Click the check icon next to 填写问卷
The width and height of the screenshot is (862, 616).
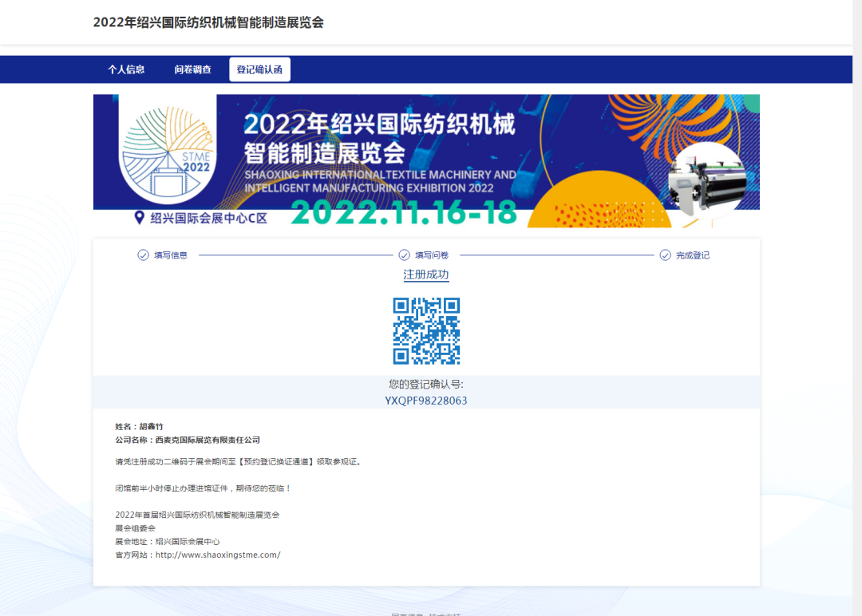[x=404, y=255]
